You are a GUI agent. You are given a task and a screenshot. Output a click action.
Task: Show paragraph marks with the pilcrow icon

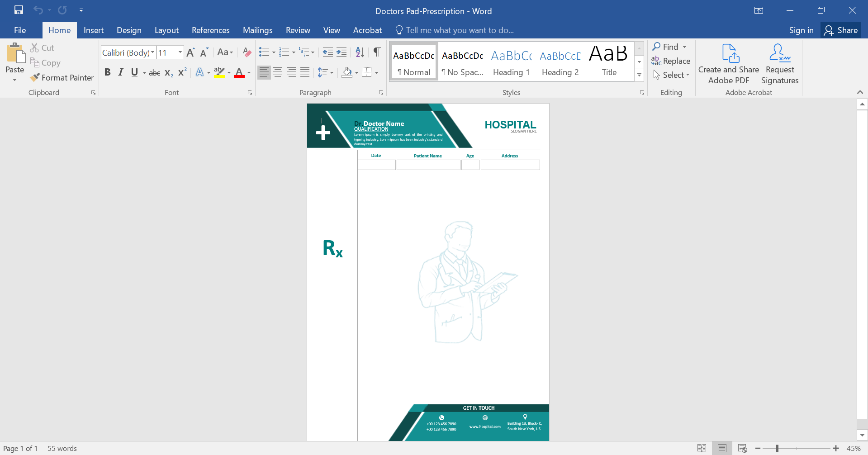tap(377, 52)
